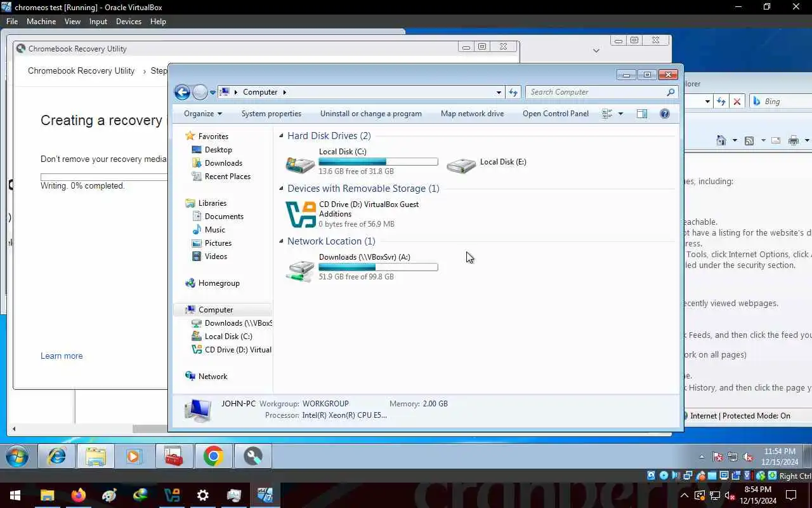The height and width of the screenshot is (508, 812).
Task: Click System properties in the toolbar
Action: click(272, 114)
